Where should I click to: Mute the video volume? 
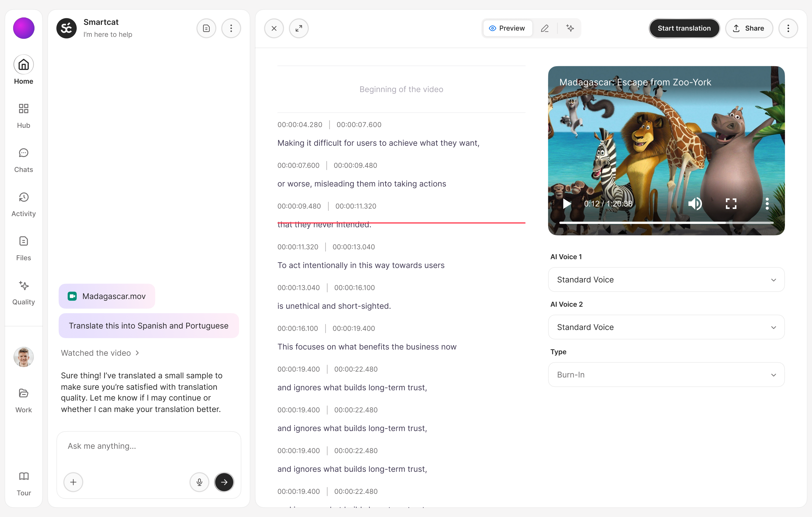click(x=695, y=203)
